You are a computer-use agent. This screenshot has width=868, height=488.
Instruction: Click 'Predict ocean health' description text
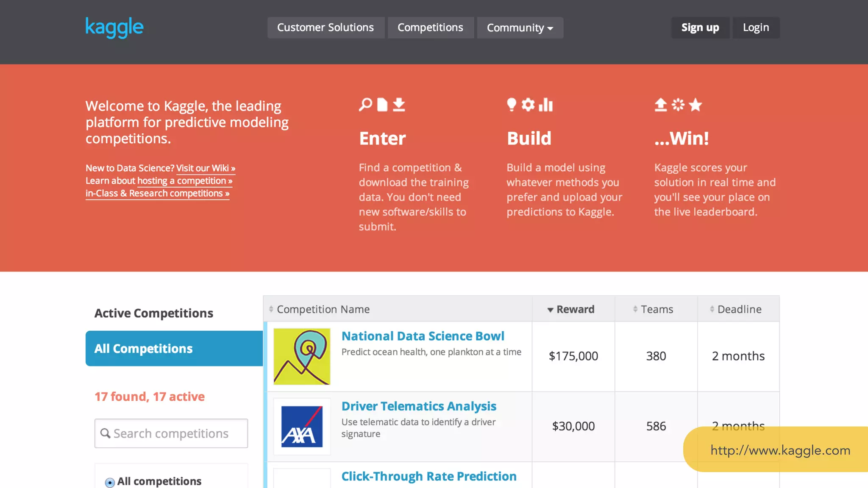click(431, 352)
